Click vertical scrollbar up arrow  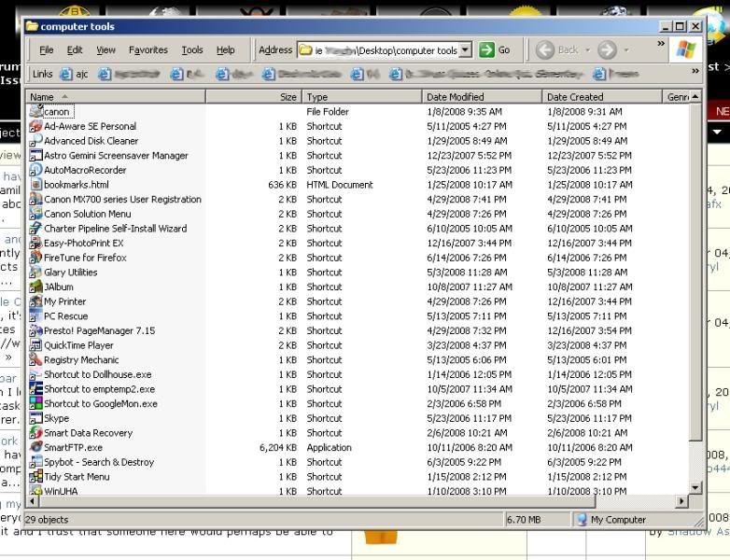pyautogui.click(x=695, y=97)
